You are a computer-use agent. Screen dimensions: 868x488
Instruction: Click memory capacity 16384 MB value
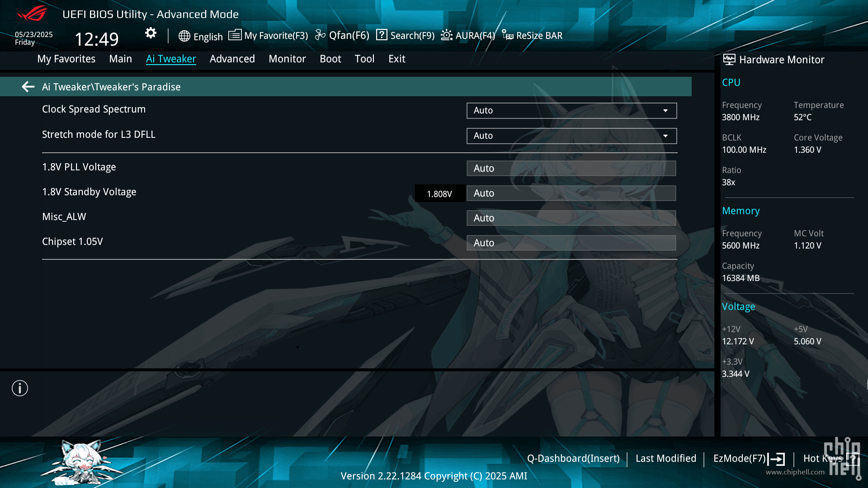click(x=741, y=278)
